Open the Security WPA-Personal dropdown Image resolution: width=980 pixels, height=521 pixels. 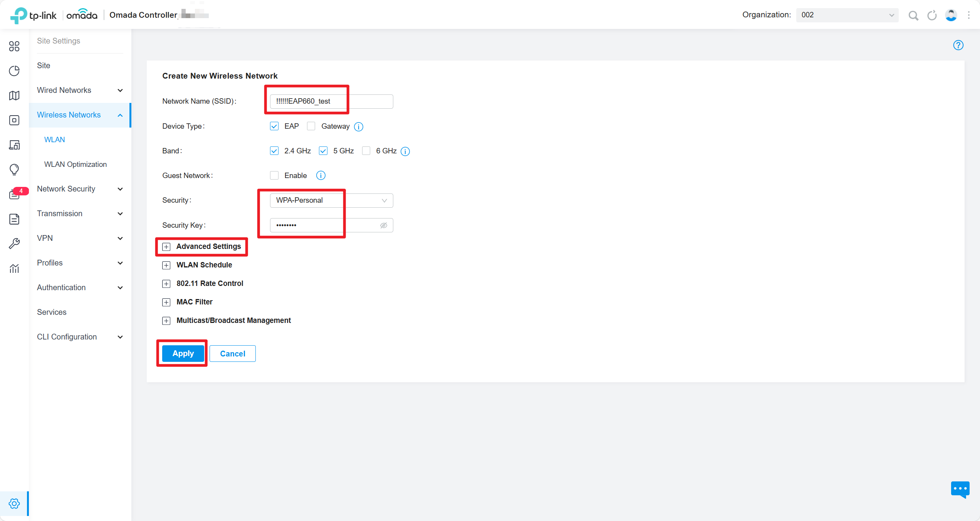331,200
